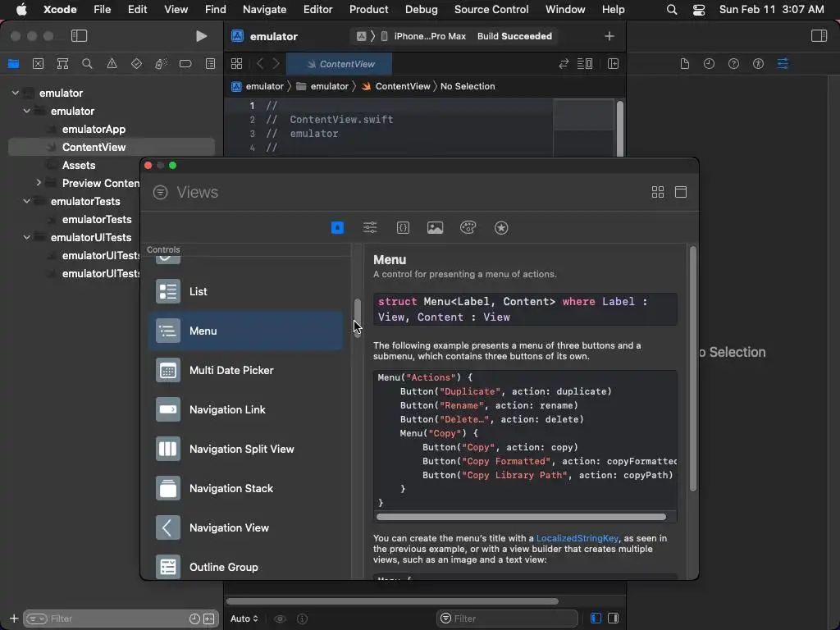Adjust editor options
This screenshot has height=630, width=840.
584,64
